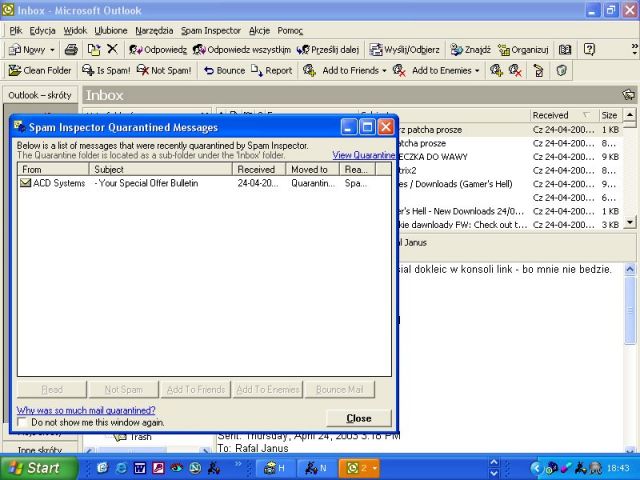Click the enemies list icon with red X
Image resolution: width=640 pixels, height=480 pixels.
pos(516,71)
